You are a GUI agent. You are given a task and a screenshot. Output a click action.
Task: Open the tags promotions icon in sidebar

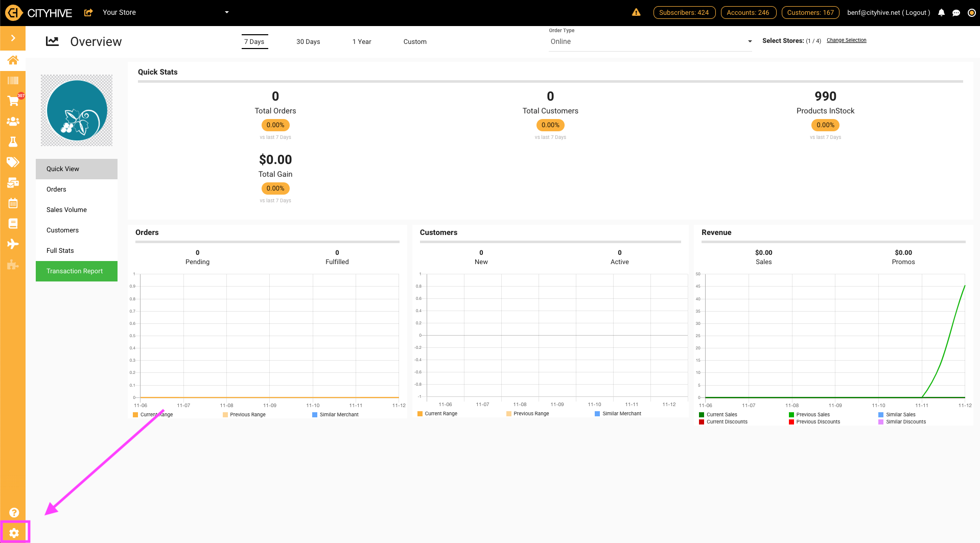coord(13,162)
